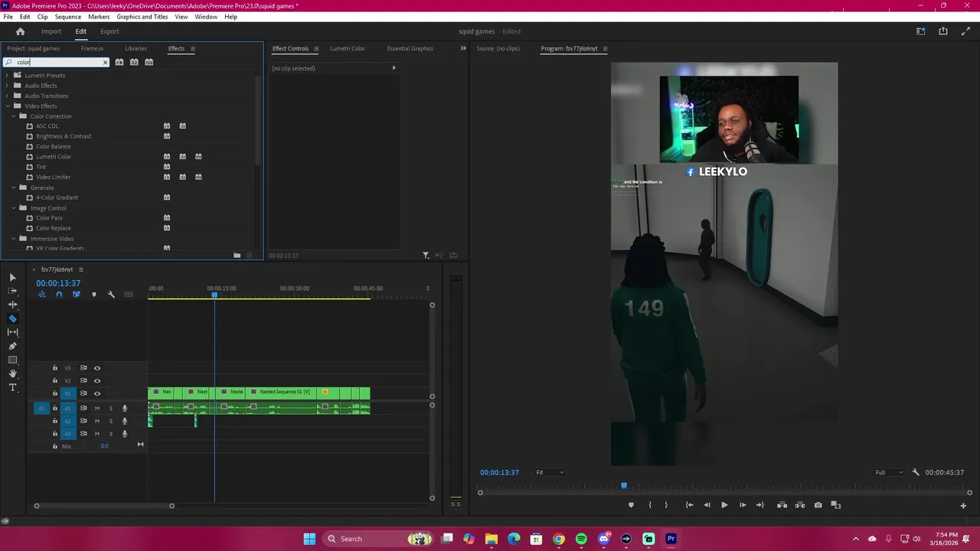Image resolution: width=980 pixels, height=551 pixels.
Task: Collapse the Image Control folder
Action: tap(13, 208)
